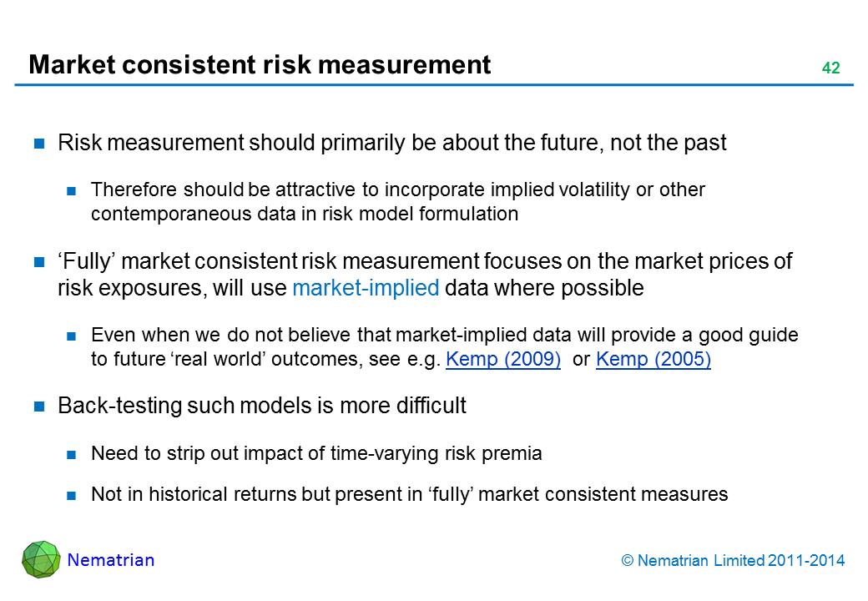
Task: Select the sub-bullet starting 'Even when we do not believe'
Action: [x=444, y=347]
